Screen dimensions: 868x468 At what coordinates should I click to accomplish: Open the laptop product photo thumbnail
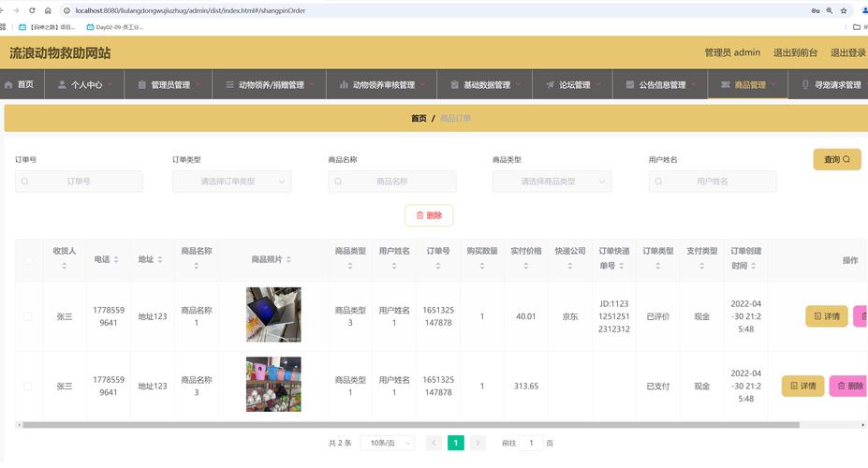point(273,314)
